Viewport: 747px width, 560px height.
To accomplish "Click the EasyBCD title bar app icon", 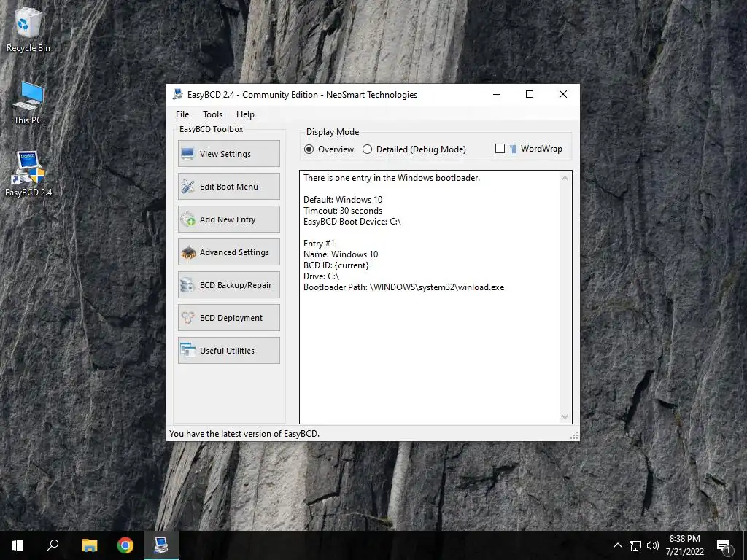I will (178, 94).
